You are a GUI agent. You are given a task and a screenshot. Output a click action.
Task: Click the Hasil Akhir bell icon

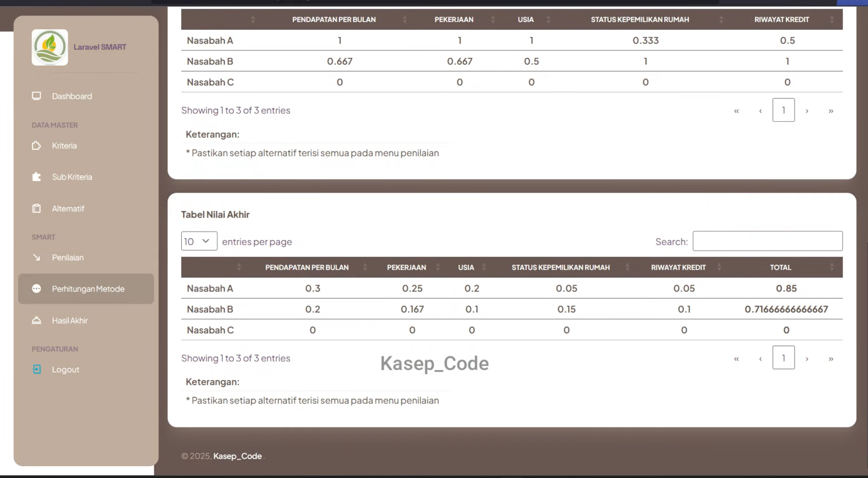(x=36, y=320)
